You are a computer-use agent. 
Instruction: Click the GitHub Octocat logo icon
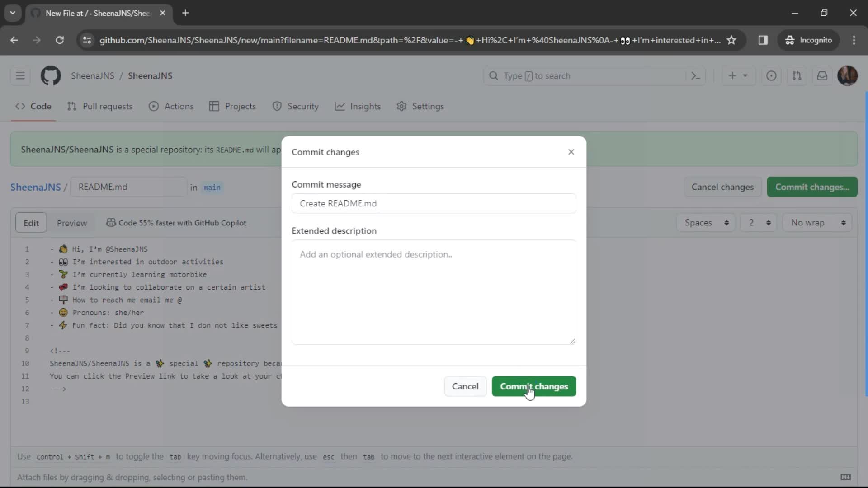(51, 75)
